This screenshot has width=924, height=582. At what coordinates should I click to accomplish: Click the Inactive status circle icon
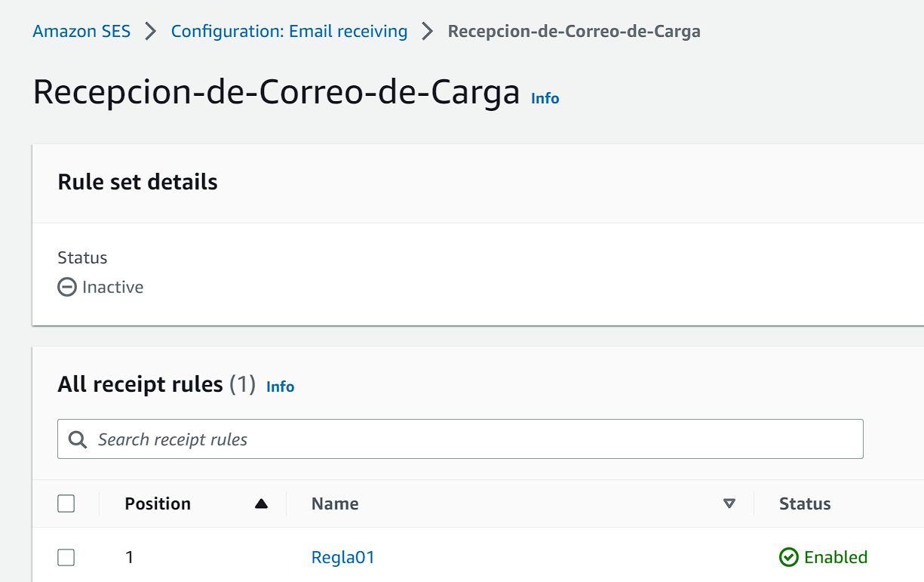(x=67, y=287)
